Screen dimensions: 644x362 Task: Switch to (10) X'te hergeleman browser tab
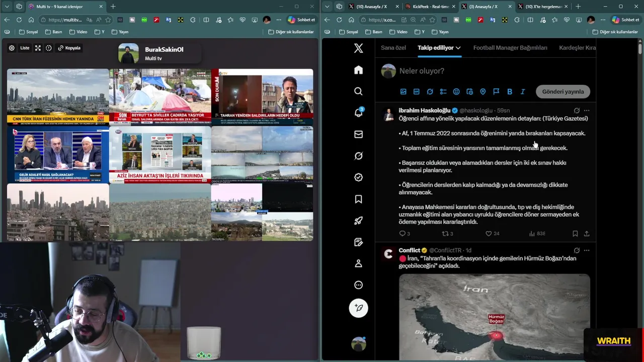[544, 7]
